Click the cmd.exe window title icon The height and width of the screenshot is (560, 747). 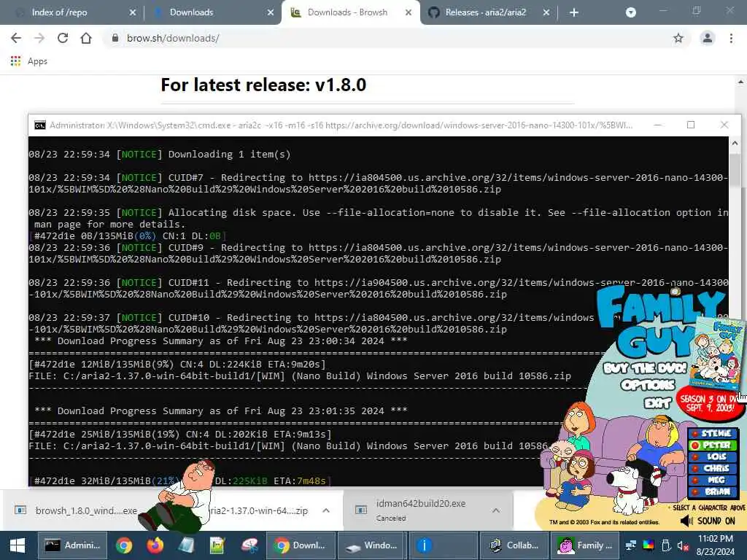[x=40, y=125]
